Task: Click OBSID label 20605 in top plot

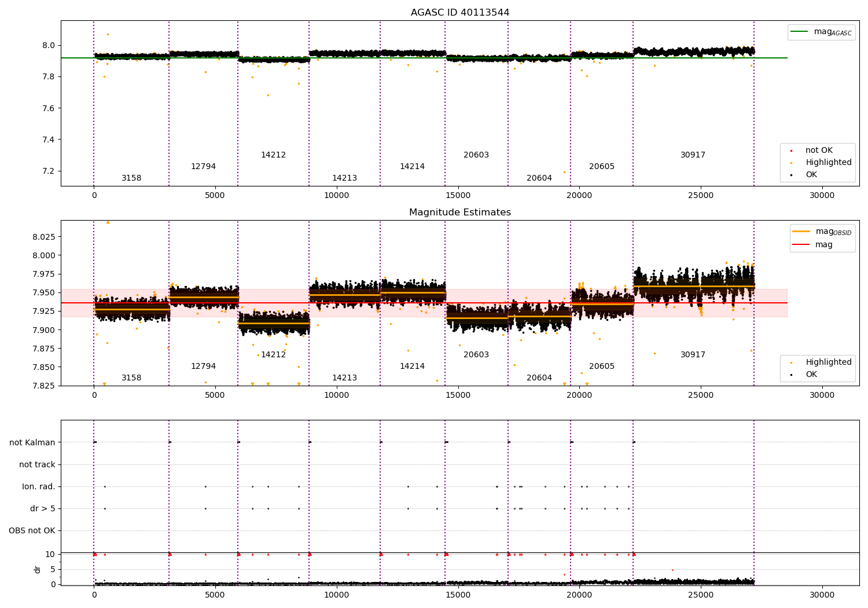Action: click(602, 167)
